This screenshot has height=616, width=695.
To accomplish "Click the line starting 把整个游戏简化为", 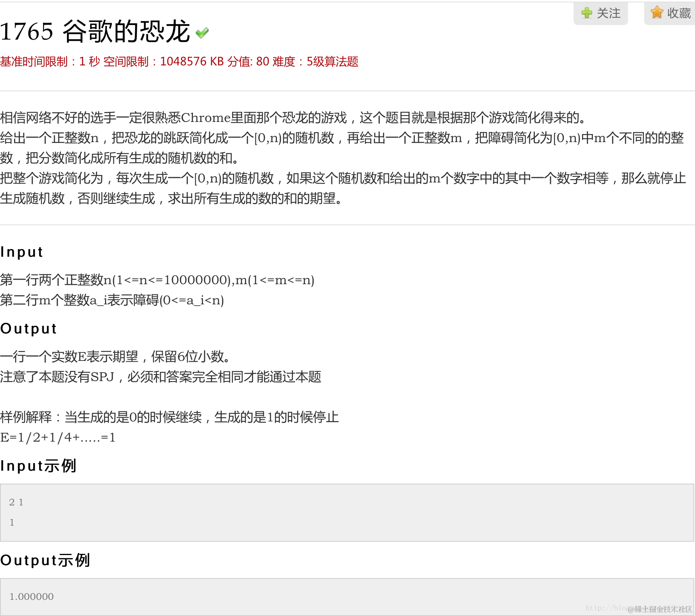I will tap(343, 178).
